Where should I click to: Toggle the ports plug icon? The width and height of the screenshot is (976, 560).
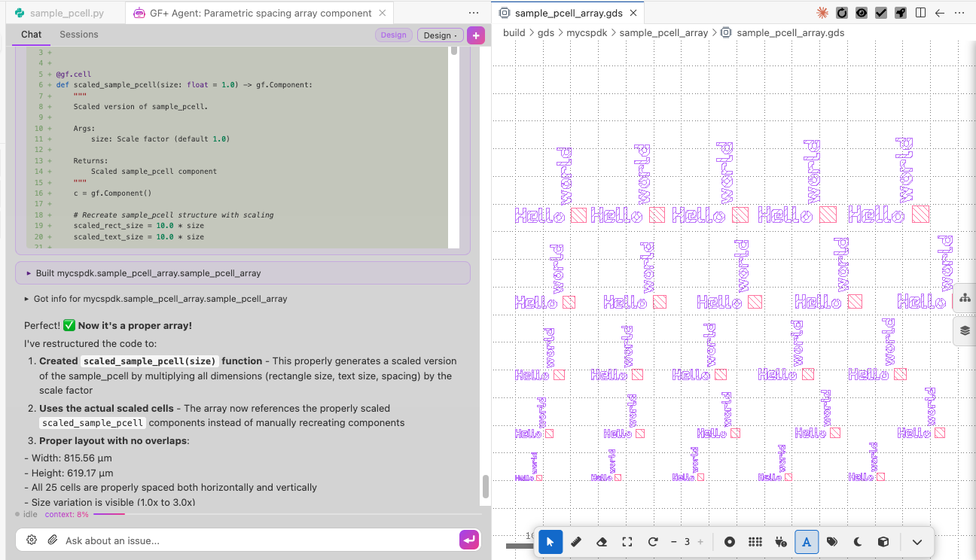[781, 541]
